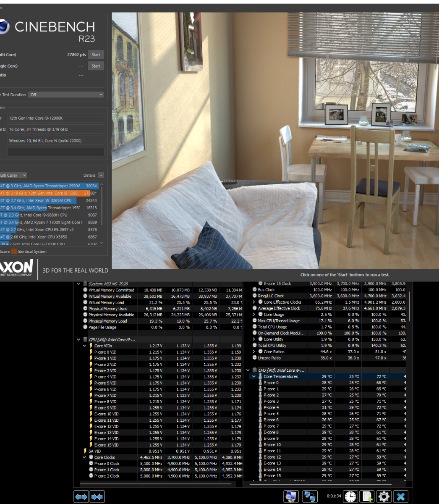
Task: Open the remote monitor icon in HWiNFO toolbar
Action: point(290,496)
